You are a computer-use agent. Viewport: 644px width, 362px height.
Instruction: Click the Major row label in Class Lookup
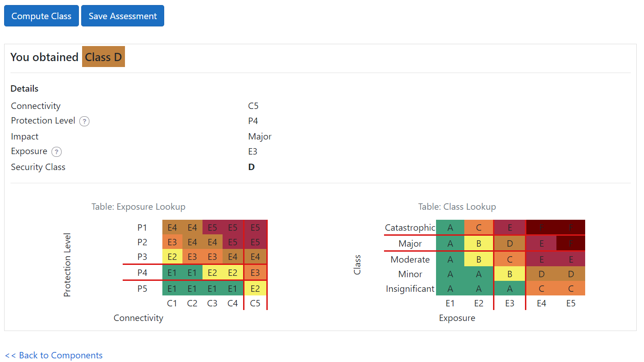410,243
